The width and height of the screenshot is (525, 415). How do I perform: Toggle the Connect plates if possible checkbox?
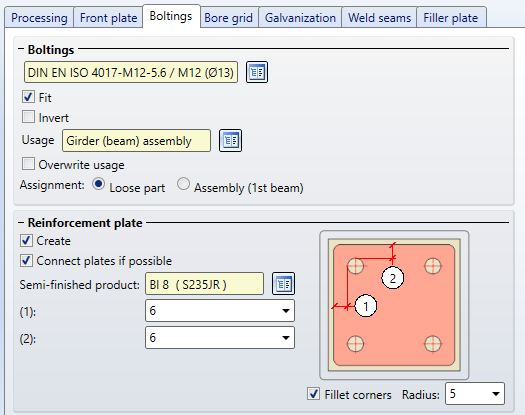26,260
